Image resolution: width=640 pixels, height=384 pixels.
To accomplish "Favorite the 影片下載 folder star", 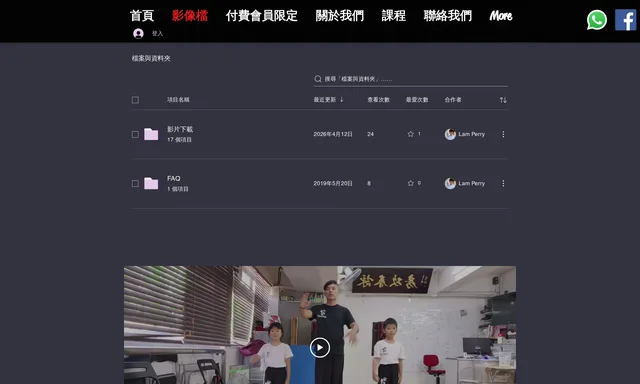I will tap(411, 134).
